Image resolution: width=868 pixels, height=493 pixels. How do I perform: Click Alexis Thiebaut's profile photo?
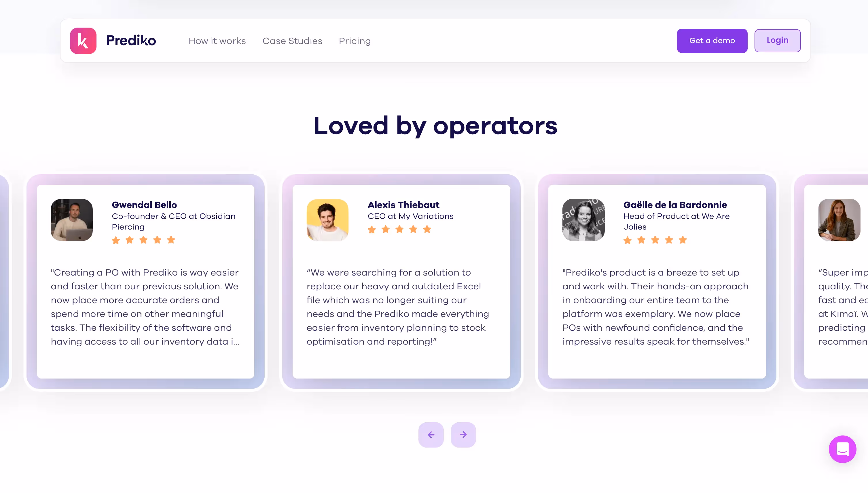tap(327, 220)
